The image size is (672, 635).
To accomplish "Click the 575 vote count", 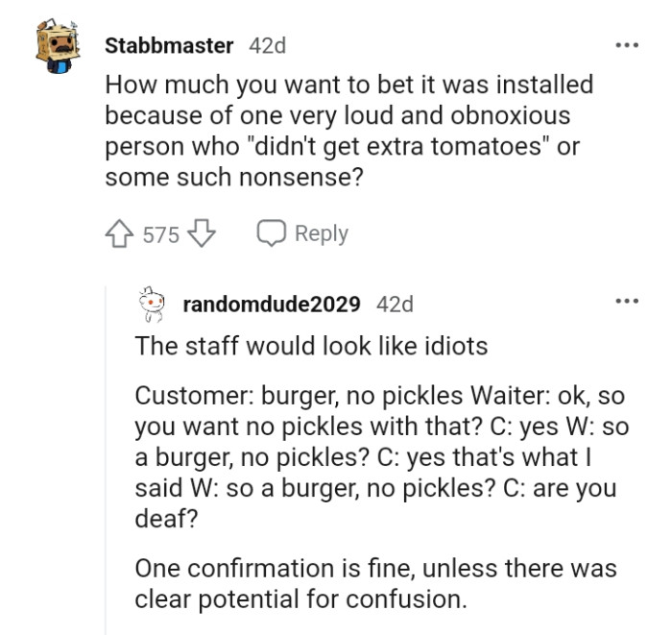I will click(x=161, y=234).
